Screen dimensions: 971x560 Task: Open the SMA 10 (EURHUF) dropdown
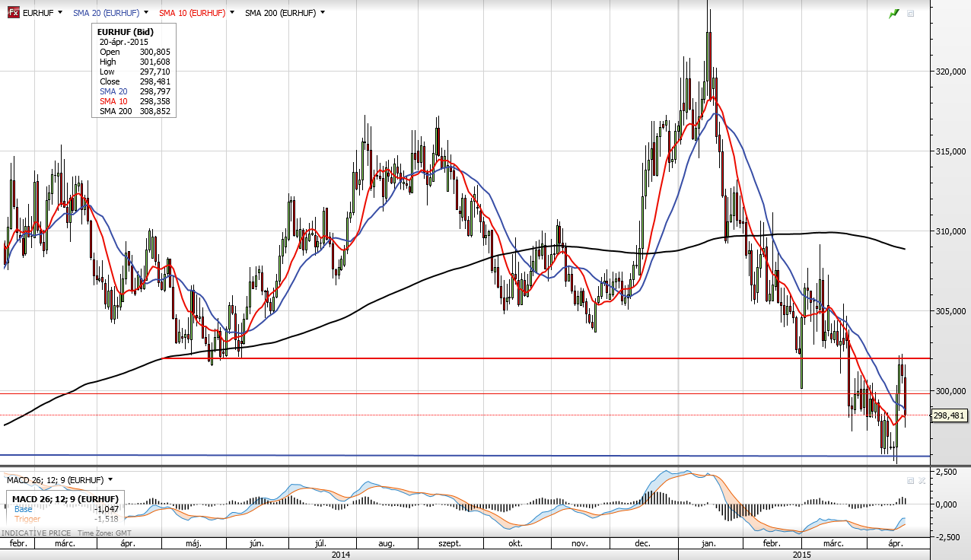pos(231,13)
